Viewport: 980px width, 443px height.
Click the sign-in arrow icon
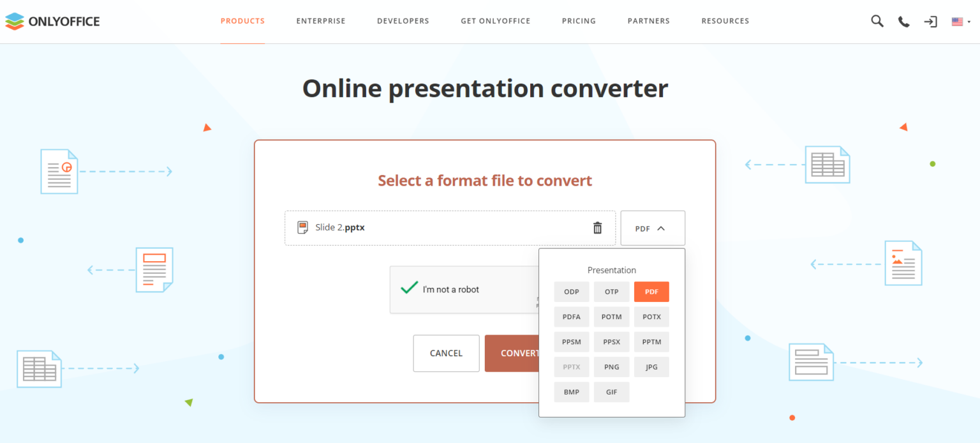(x=930, y=21)
